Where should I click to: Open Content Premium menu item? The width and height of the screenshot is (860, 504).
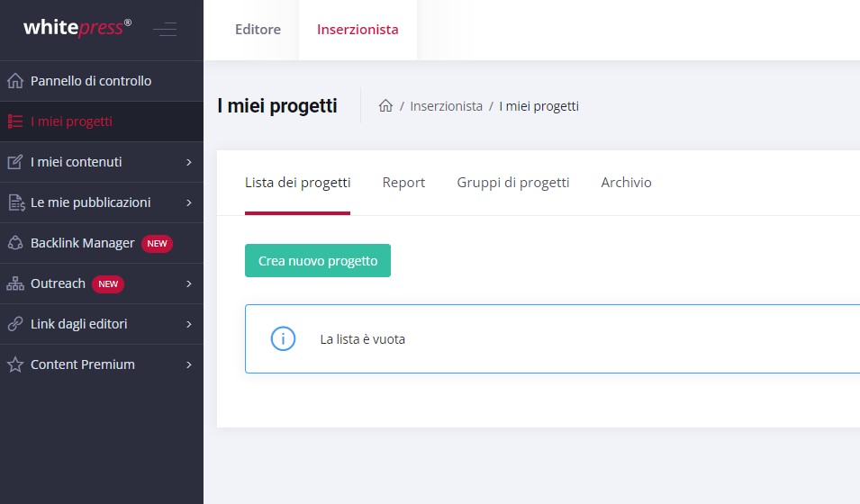pos(102,364)
